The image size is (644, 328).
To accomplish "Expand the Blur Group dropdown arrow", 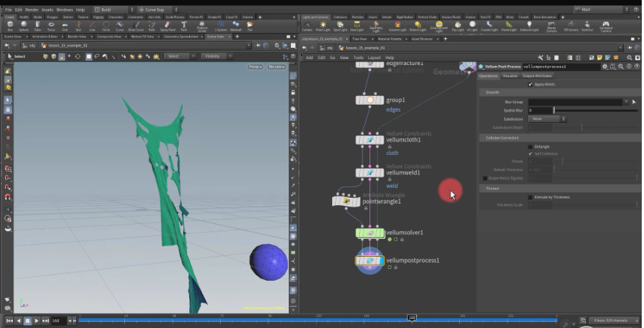I will 627,101.
